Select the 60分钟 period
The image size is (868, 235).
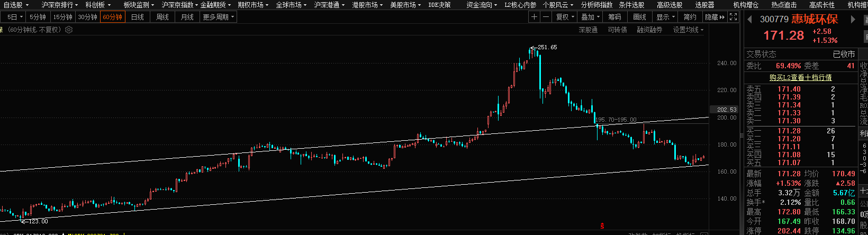[x=113, y=17]
